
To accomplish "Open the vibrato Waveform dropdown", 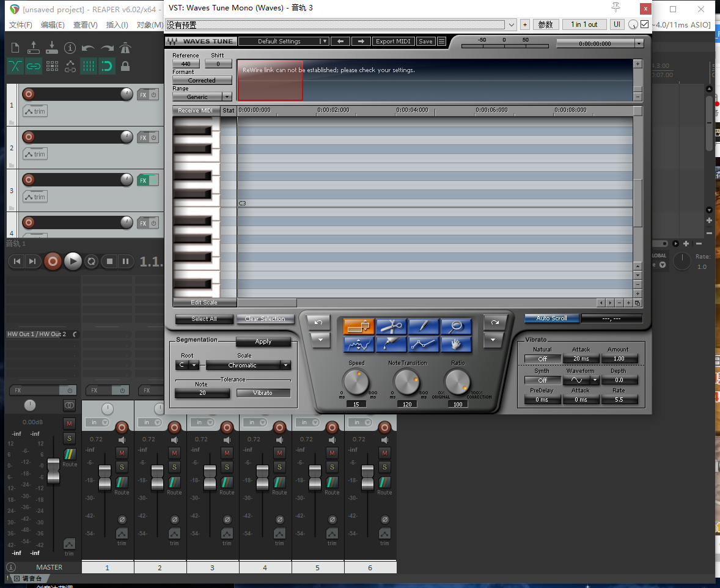I will (595, 380).
